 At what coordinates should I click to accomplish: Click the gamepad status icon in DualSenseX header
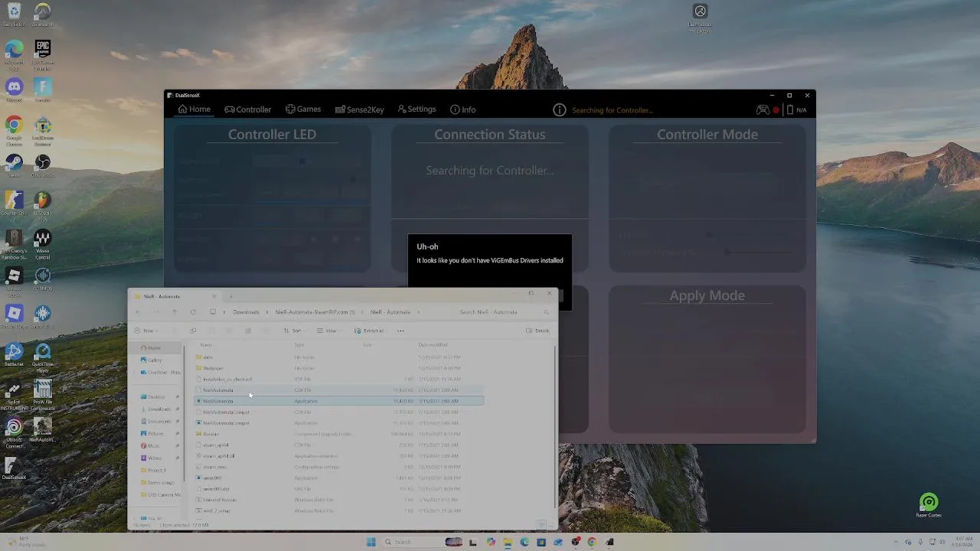(x=763, y=109)
